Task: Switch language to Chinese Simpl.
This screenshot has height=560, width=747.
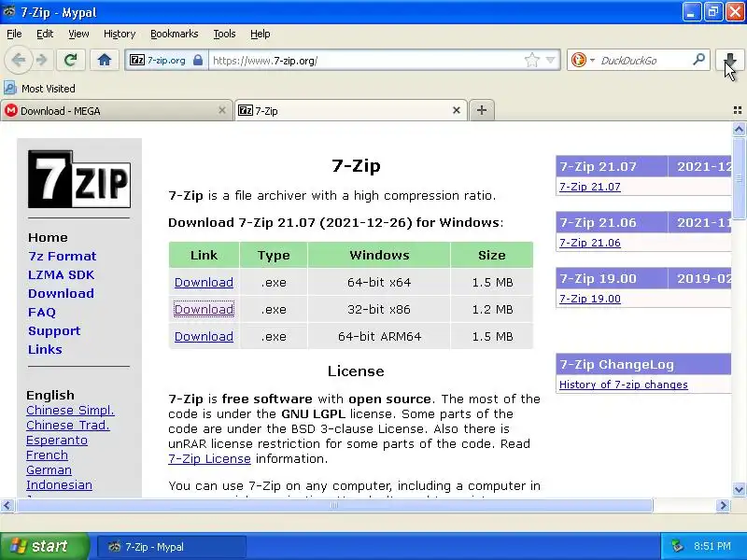Action: click(x=71, y=410)
